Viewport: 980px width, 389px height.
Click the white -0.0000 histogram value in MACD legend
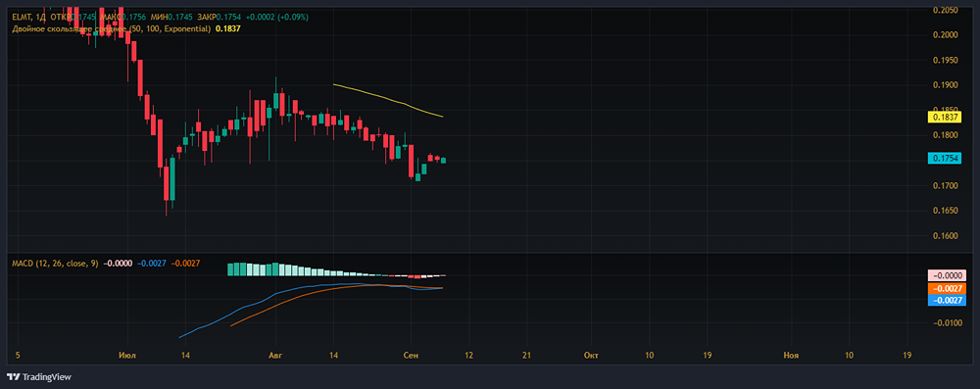[x=118, y=264]
